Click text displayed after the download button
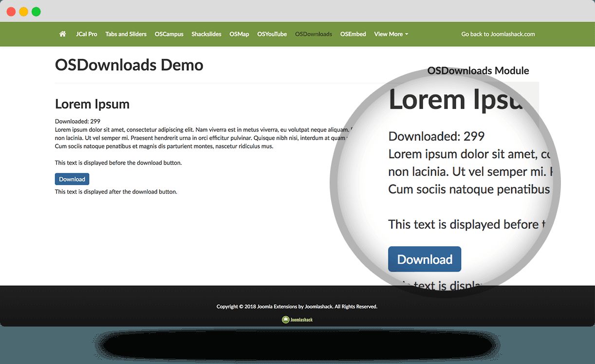 click(x=116, y=192)
